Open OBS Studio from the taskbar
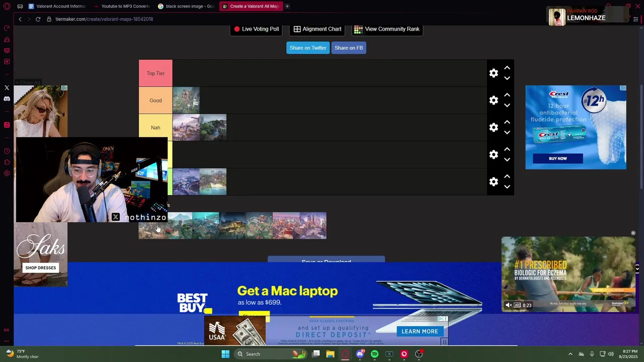Viewport: 644px width, 362px height. [419, 354]
